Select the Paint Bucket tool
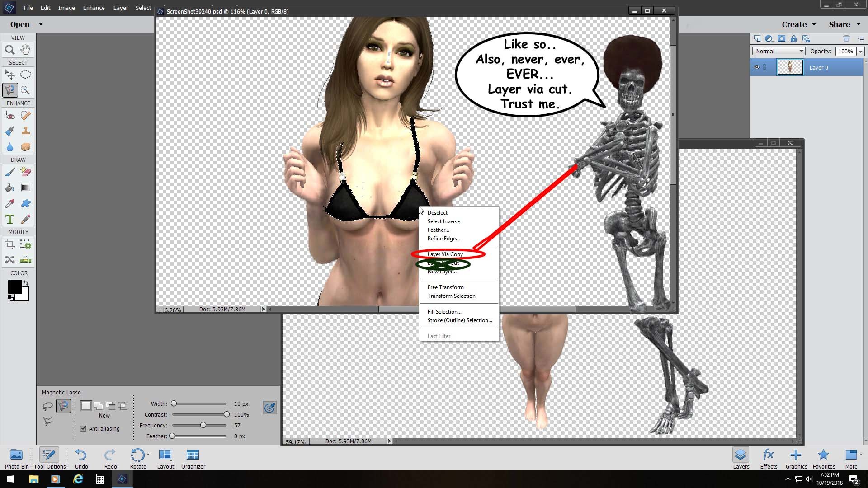The height and width of the screenshot is (488, 868). [x=9, y=188]
